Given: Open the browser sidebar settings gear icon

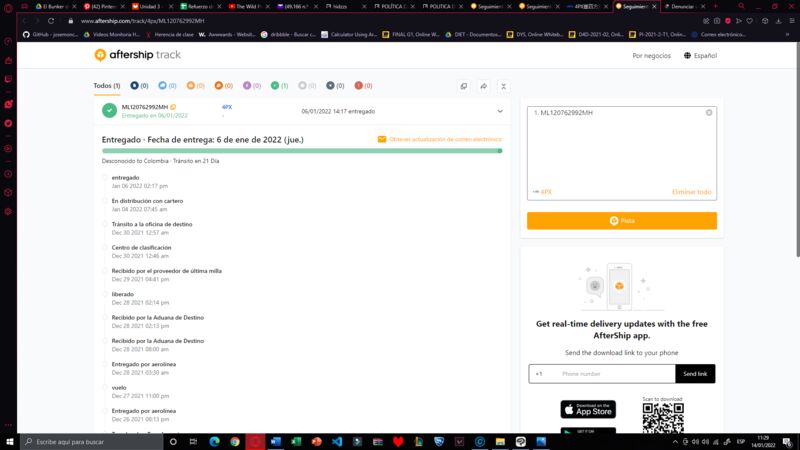Looking at the screenshot, I should coord(8,212).
